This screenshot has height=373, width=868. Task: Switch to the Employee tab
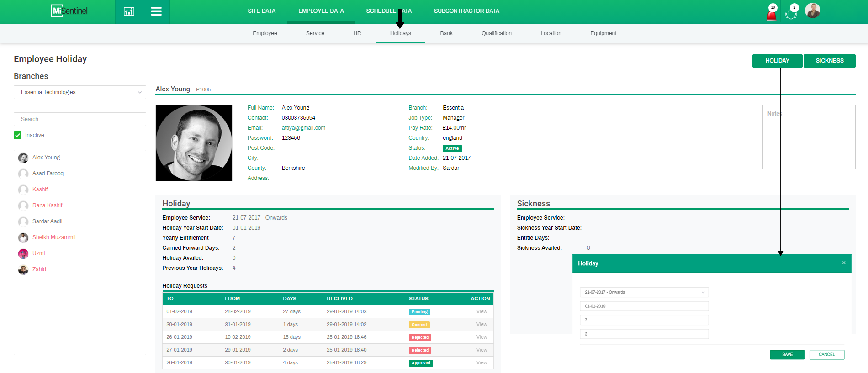(265, 33)
